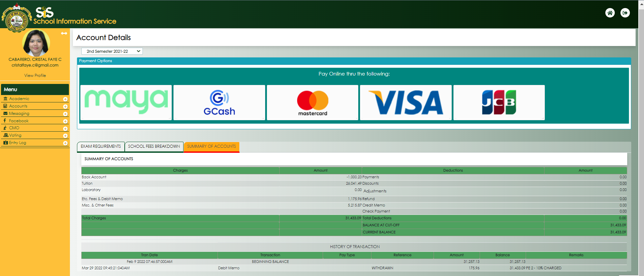Viewport: 644px width, 276px height.
Task: Expand the Accounts menu plus button
Action: coord(65,106)
